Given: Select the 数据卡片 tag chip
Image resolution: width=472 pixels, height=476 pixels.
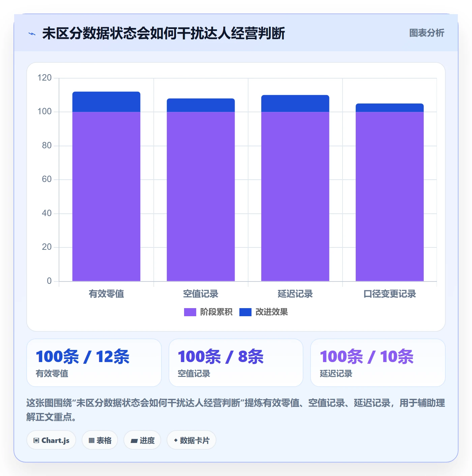Looking at the screenshot, I should (x=191, y=440).
